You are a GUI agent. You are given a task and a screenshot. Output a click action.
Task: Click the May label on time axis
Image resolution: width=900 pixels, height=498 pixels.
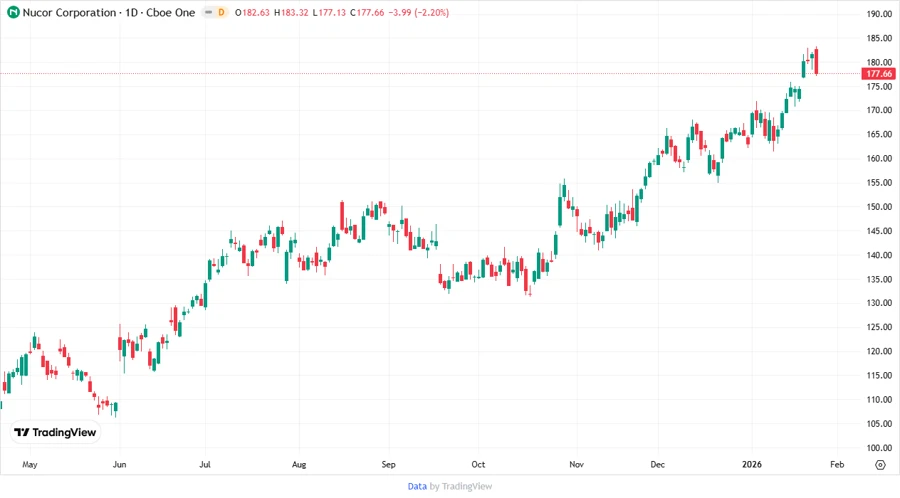pos(30,465)
